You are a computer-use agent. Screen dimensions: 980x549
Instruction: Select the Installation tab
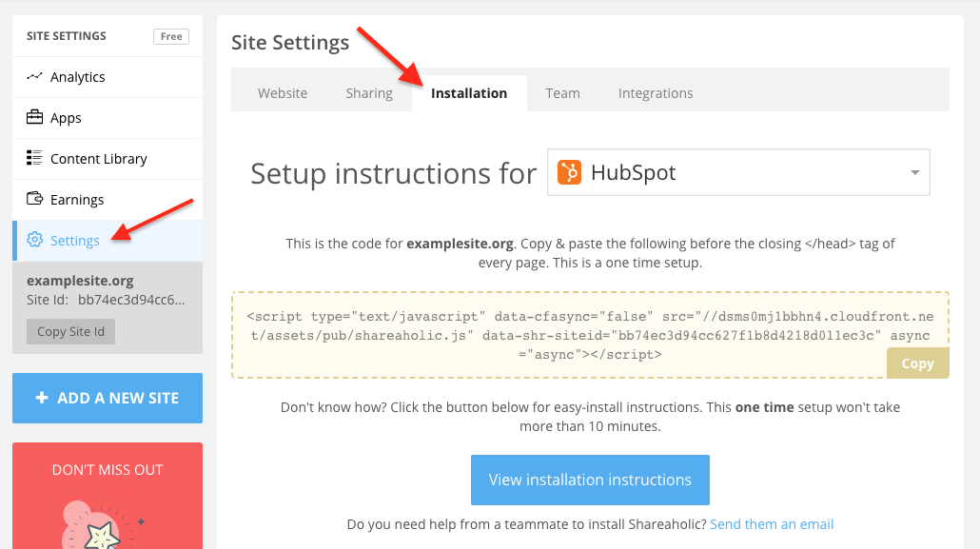pyautogui.click(x=469, y=93)
